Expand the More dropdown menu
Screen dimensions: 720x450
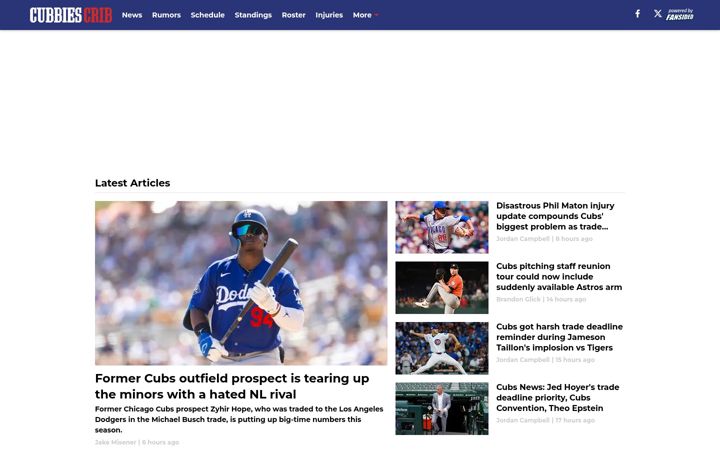coord(366,15)
